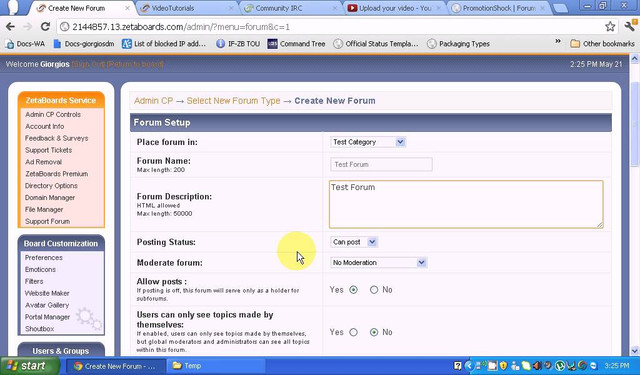Open Shoutbox in sidebar
Screen dimensions: 640x375
pos(40,328)
